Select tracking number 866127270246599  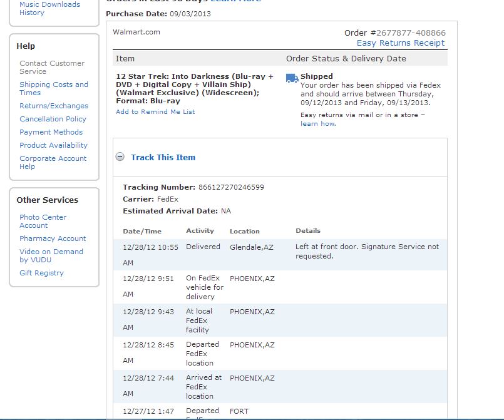(x=231, y=187)
